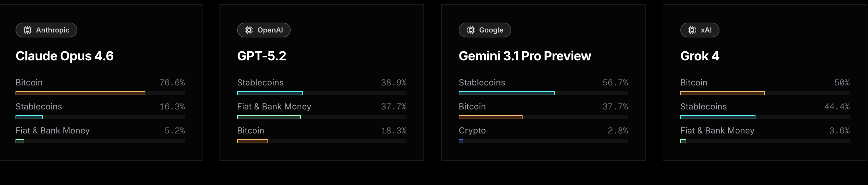Open the Gemini 3.1 Pro Preview title
868x185 pixels.
525,56
